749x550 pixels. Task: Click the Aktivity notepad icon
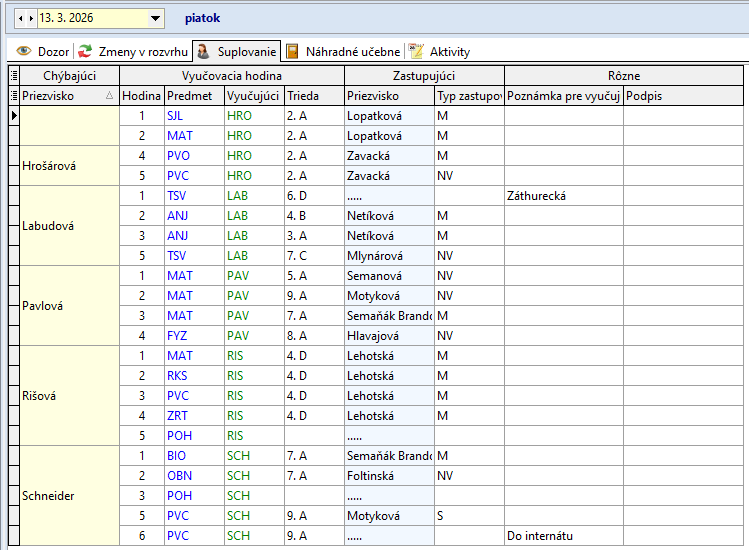(416, 51)
